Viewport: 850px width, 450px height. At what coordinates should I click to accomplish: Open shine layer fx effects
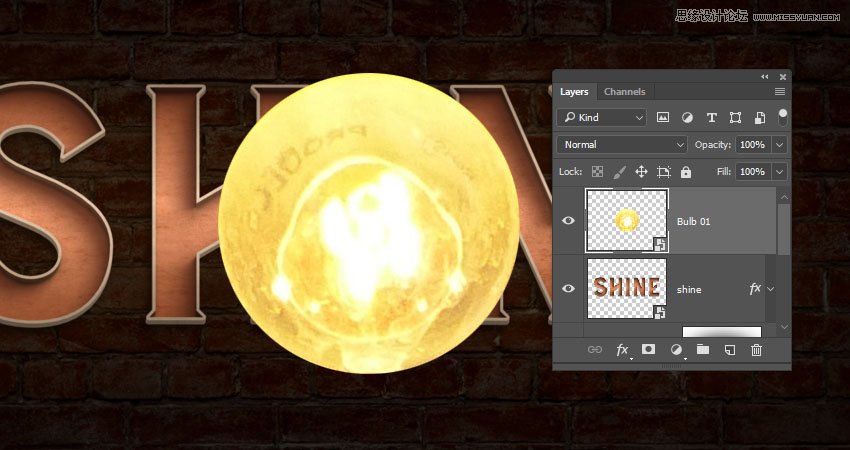coord(755,289)
